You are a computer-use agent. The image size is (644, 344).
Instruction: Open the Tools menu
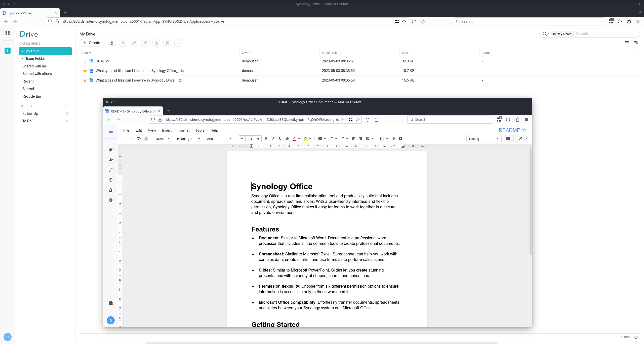200,130
